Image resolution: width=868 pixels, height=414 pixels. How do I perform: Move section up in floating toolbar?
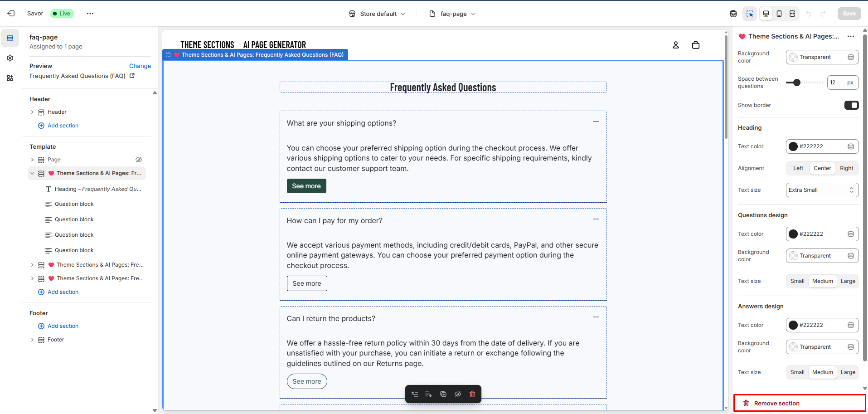(415, 394)
